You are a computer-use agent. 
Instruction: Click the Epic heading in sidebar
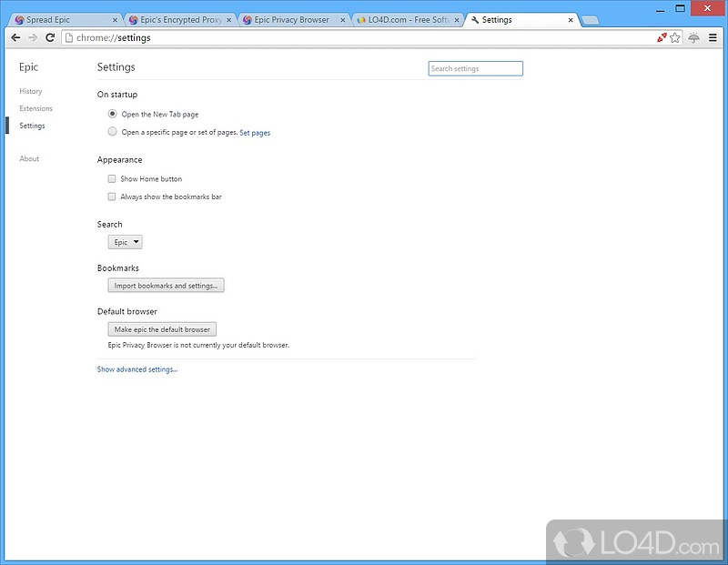[28, 66]
